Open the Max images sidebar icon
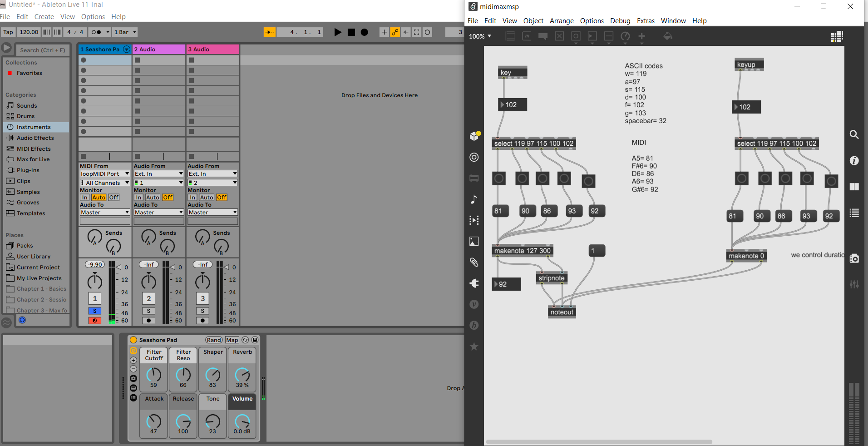The height and width of the screenshot is (446, 868). (x=474, y=241)
